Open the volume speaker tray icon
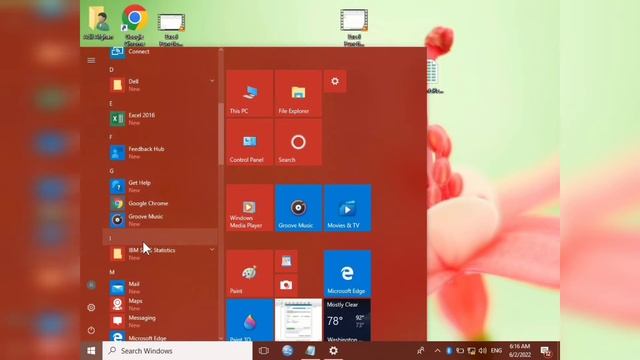640x360 pixels. tap(482, 351)
